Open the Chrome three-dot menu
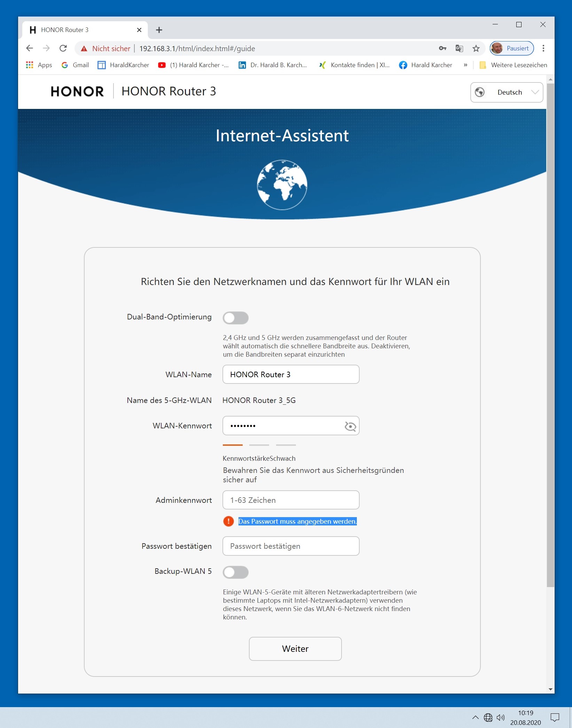This screenshot has height=728, width=572. 543,48
